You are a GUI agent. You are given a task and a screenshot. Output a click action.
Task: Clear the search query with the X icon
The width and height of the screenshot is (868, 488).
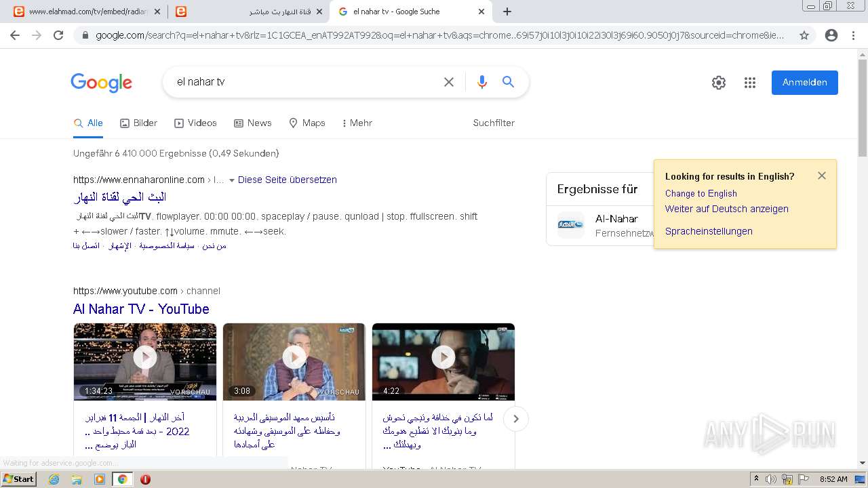(x=449, y=82)
